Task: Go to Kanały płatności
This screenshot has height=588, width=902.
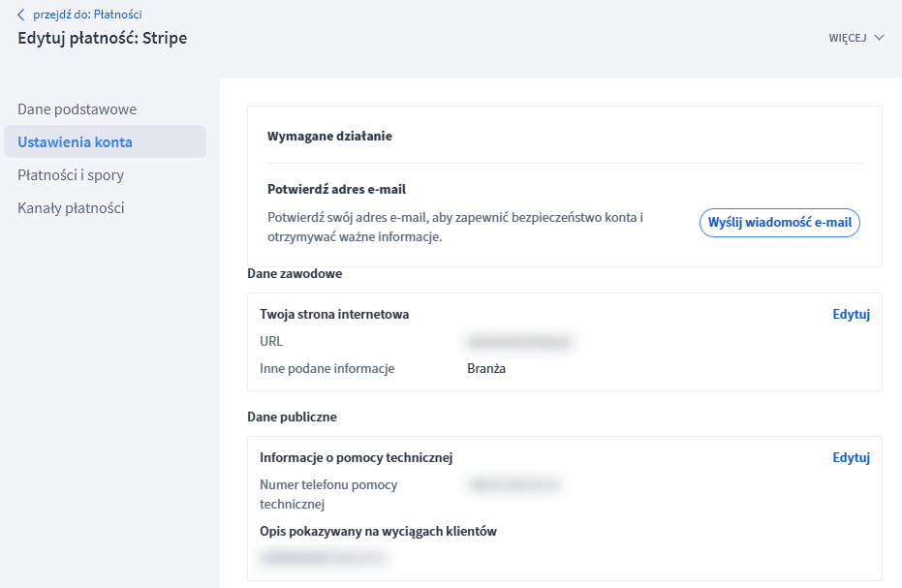Action: click(x=71, y=208)
